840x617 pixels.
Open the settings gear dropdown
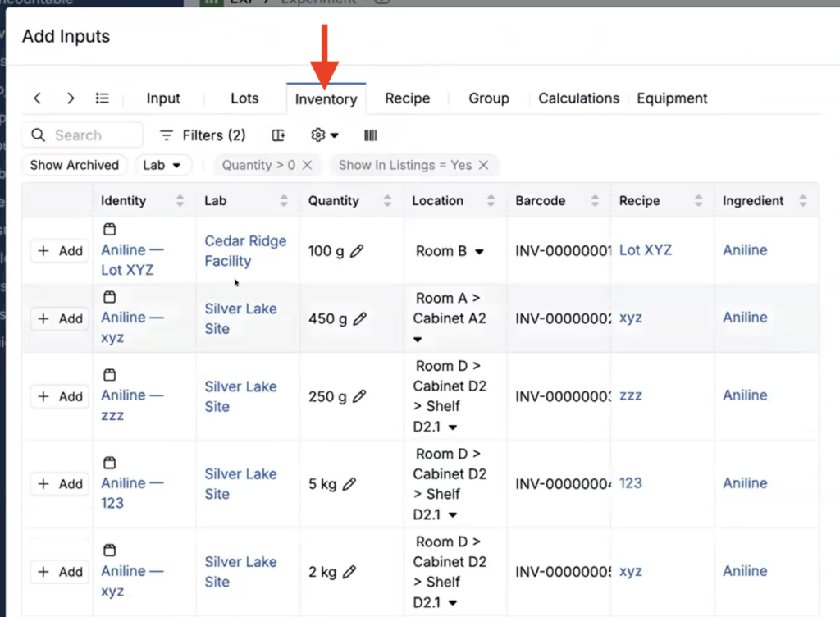point(325,135)
